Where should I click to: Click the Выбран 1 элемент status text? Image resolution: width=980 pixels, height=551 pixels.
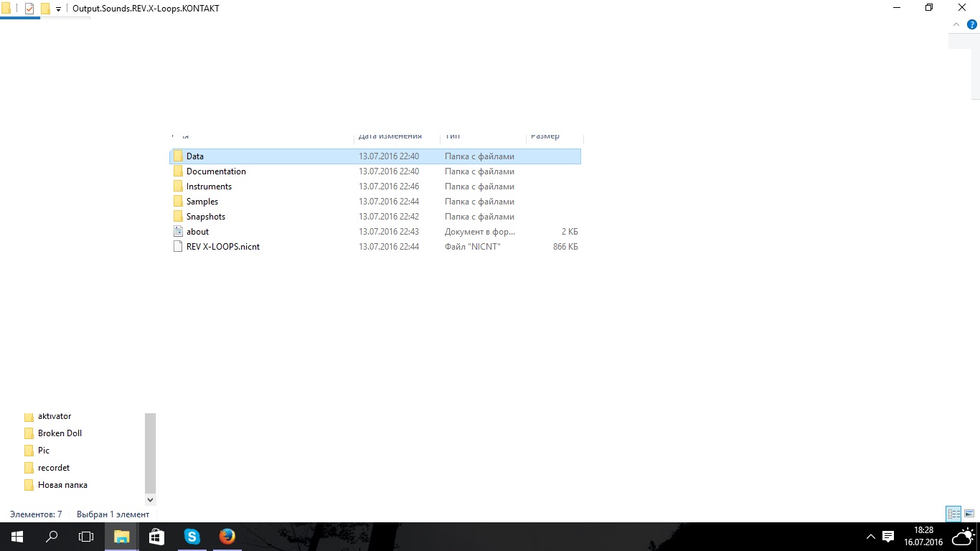point(113,514)
